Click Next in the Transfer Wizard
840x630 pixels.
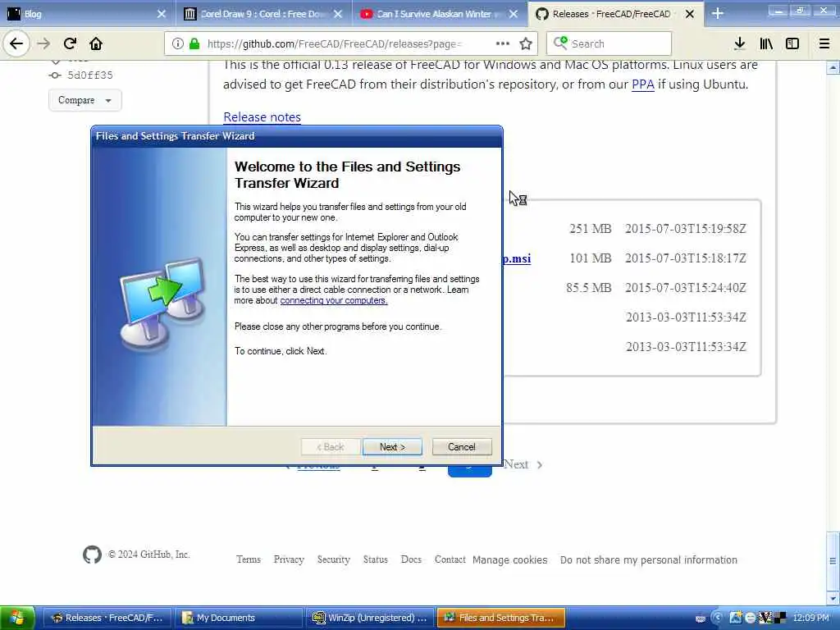coord(392,447)
